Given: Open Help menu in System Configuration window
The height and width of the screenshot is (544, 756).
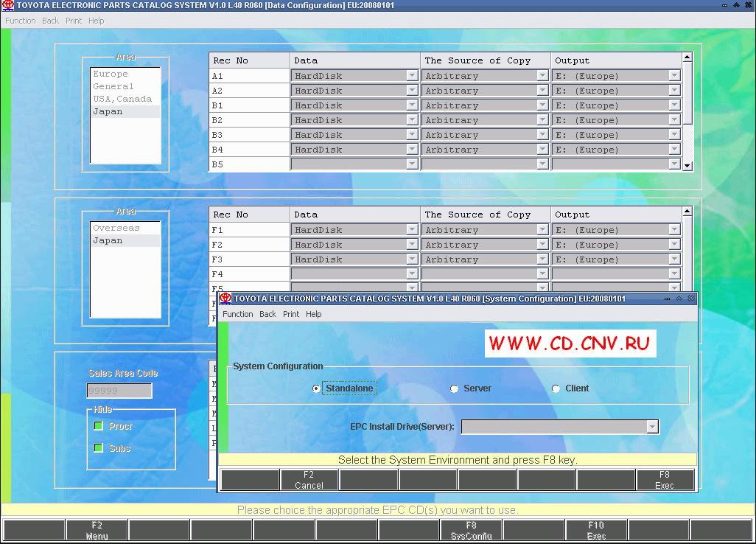Looking at the screenshot, I should click(313, 315).
